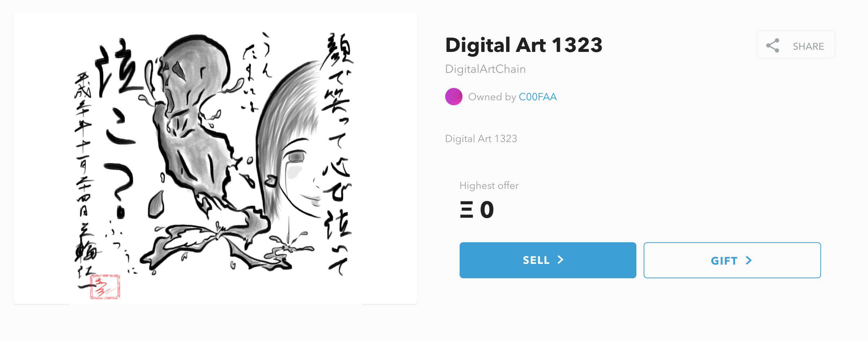Click the chevron arrow on GIFT
The image size is (868, 341).
tap(749, 260)
